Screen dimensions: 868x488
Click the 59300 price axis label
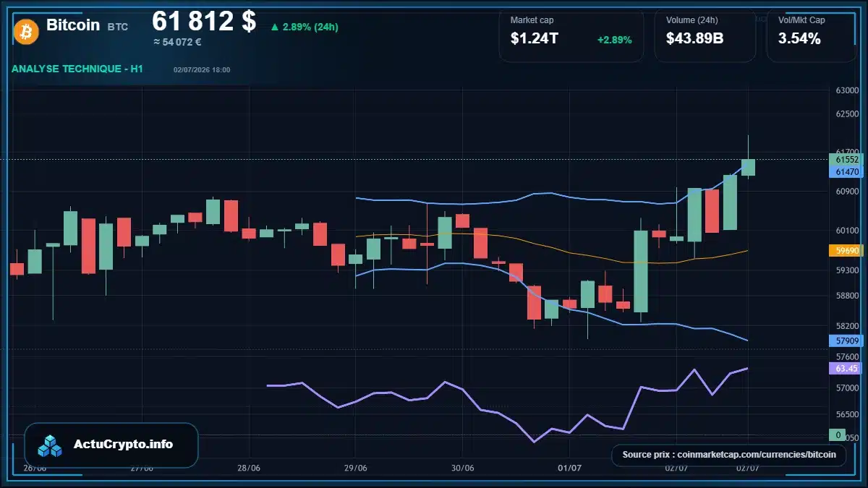tap(847, 270)
